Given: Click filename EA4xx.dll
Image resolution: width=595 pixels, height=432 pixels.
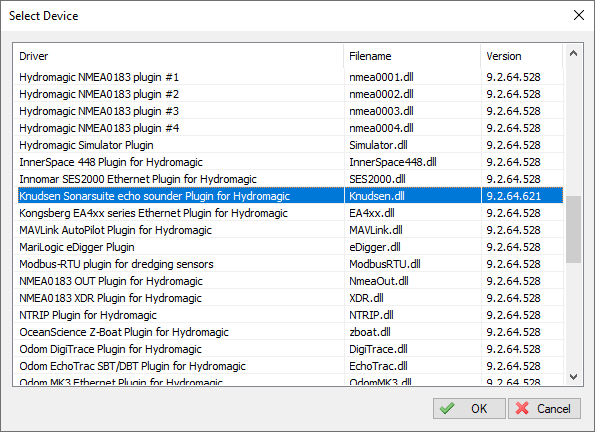Looking at the screenshot, I should click(x=371, y=213).
